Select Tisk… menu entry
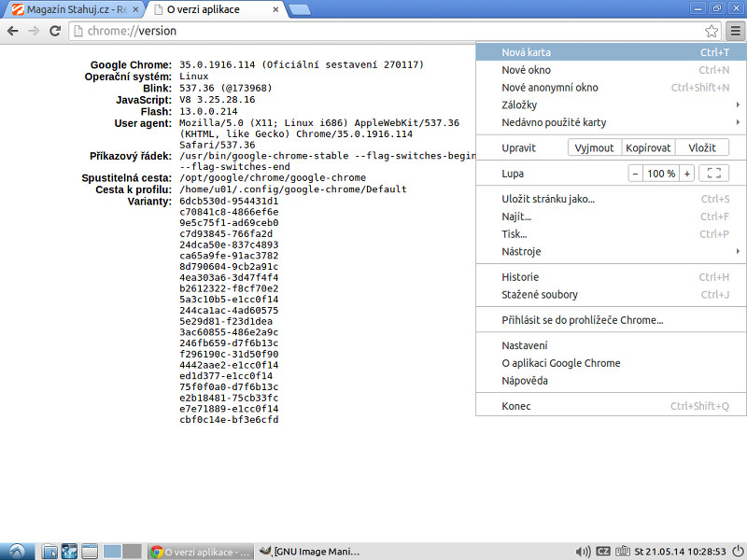 point(612,234)
